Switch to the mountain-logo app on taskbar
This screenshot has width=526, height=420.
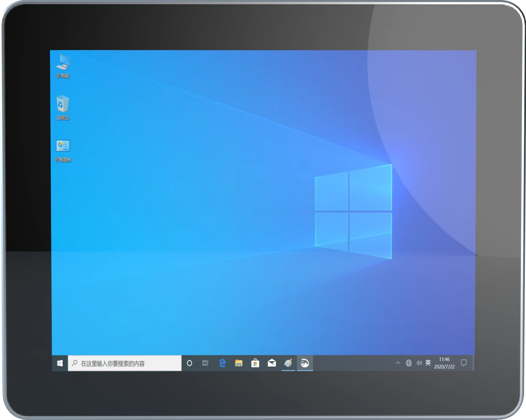pyautogui.click(x=305, y=363)
